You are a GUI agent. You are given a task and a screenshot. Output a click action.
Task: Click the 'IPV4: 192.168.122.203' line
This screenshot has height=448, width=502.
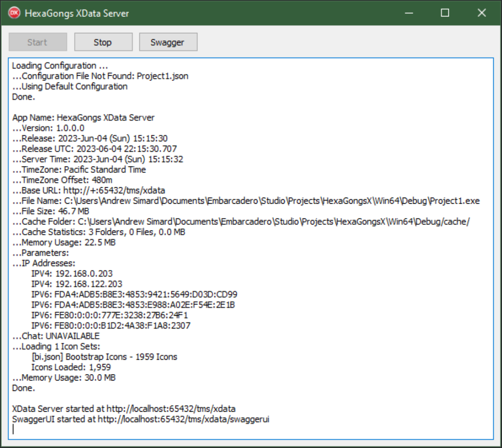[77, 284]
